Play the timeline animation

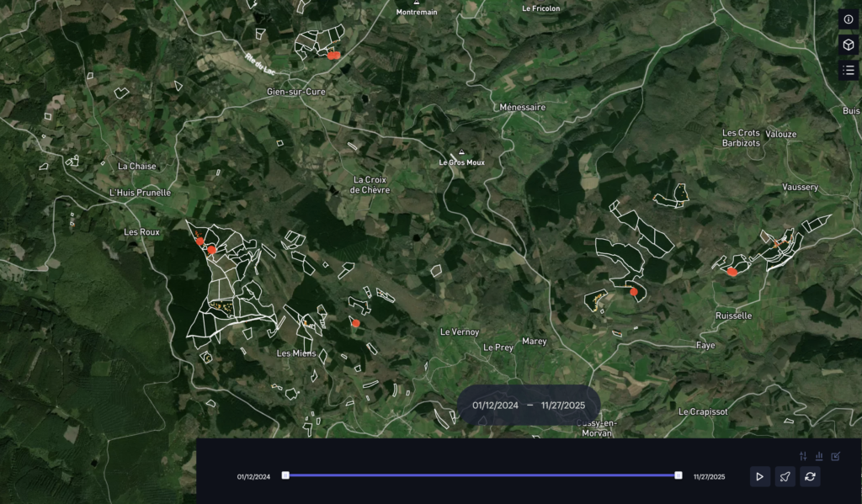point(759,476)
